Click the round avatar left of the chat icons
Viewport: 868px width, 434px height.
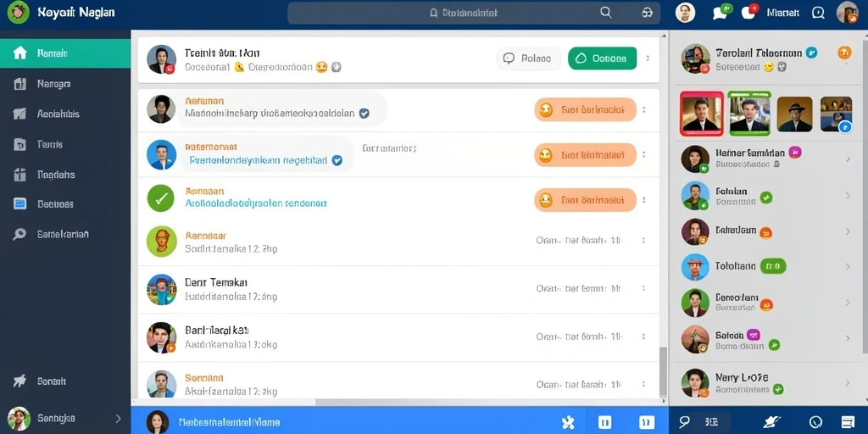[685, 12]
